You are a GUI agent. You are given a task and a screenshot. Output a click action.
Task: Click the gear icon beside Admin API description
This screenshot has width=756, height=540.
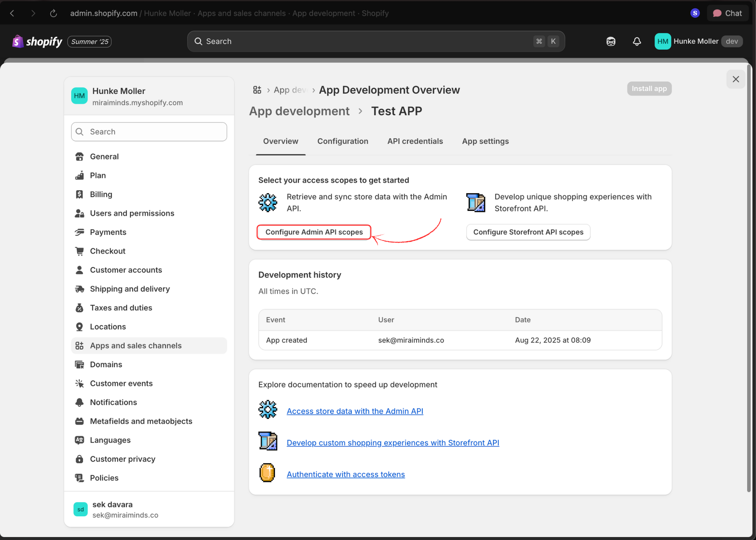point(268,202)
